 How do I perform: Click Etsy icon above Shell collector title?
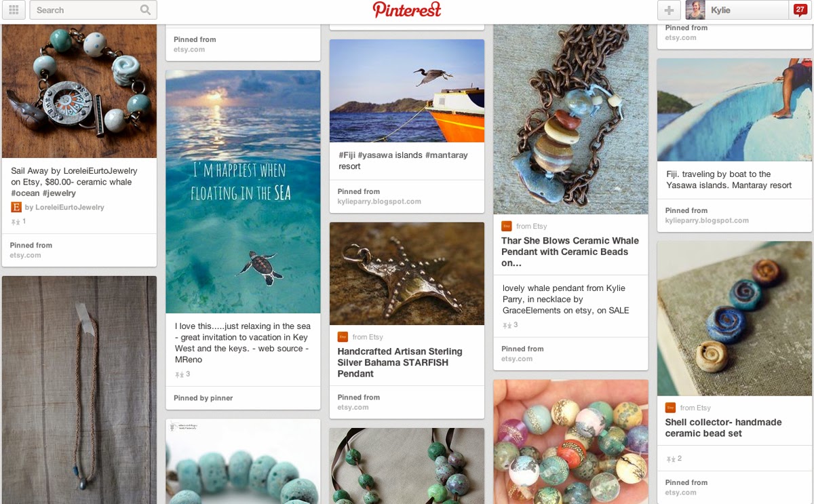click(x=670, y=408)
